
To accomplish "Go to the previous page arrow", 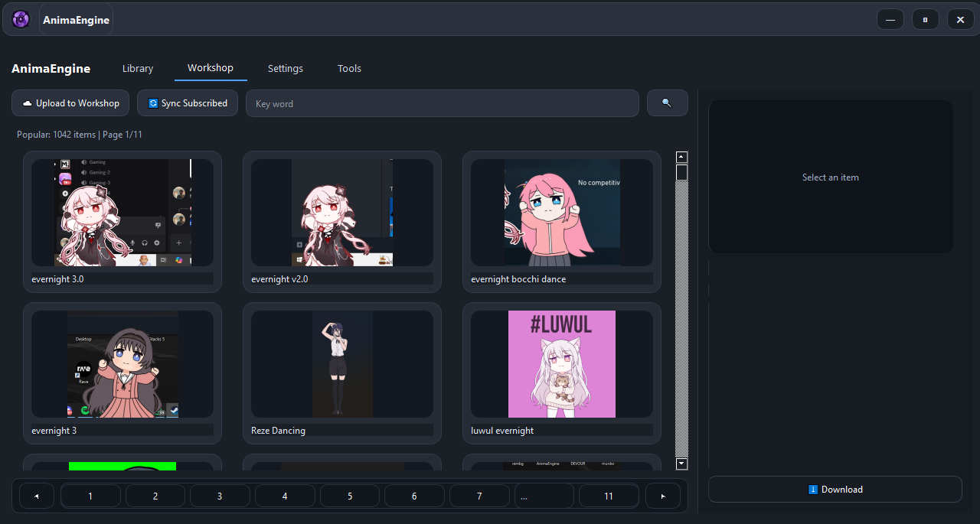I will point(37,496).
